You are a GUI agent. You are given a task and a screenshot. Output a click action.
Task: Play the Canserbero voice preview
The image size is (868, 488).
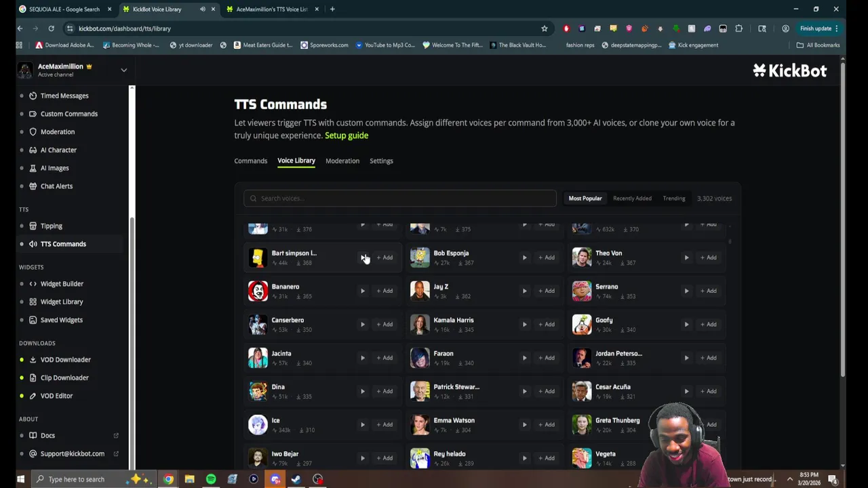coord(362,324)
